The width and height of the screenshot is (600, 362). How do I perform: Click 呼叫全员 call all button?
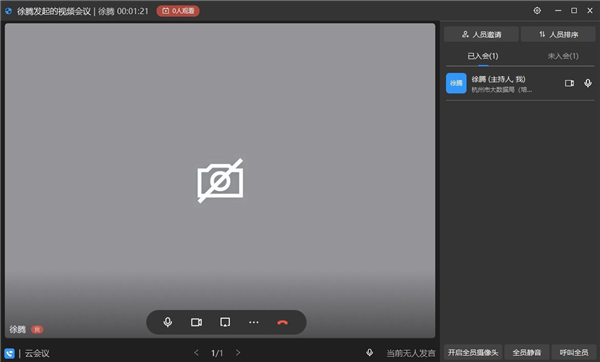coord(574,352)
